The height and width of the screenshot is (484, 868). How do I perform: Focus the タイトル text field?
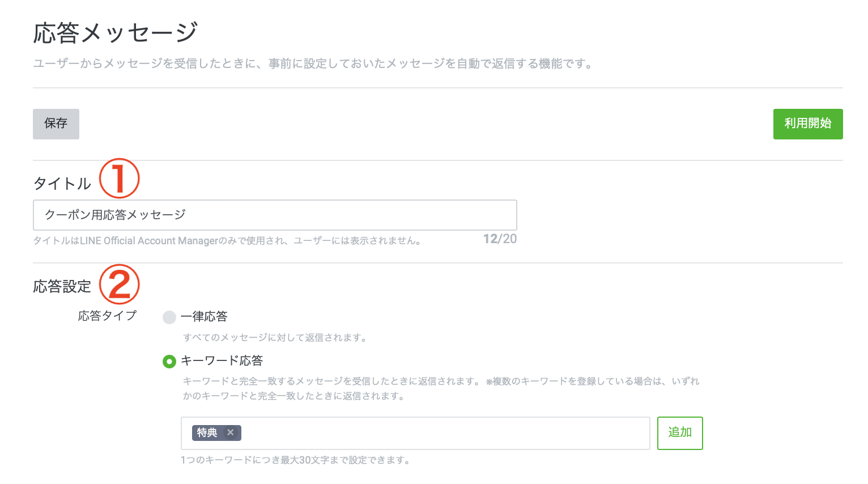(275, 215)
